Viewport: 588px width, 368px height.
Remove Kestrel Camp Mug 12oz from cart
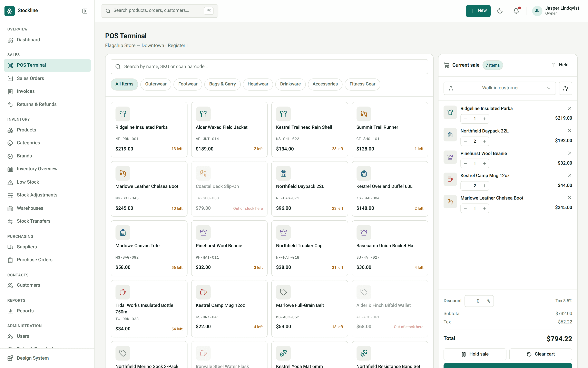[x=570, y=175]
